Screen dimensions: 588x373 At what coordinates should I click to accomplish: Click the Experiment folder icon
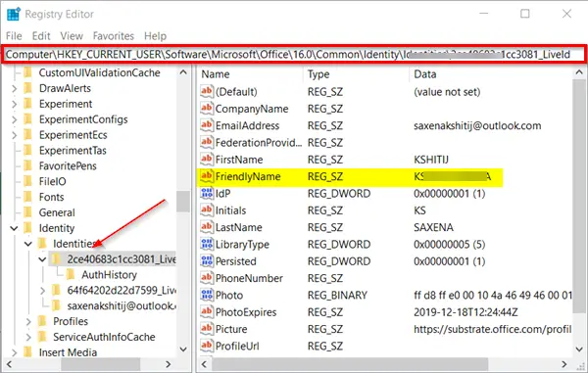tap(28, 104)
